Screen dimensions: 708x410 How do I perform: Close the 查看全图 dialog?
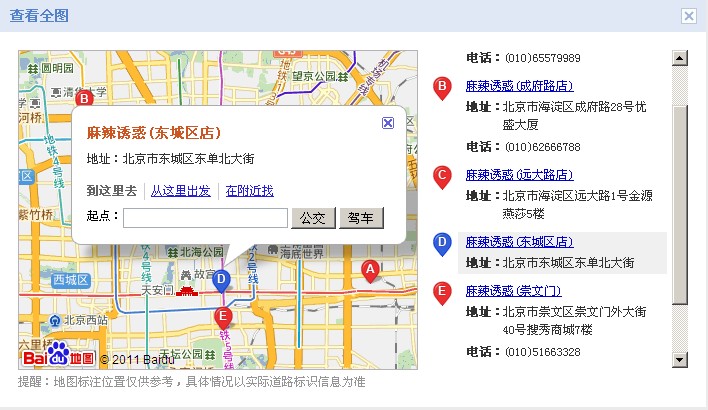click(689, 16)
